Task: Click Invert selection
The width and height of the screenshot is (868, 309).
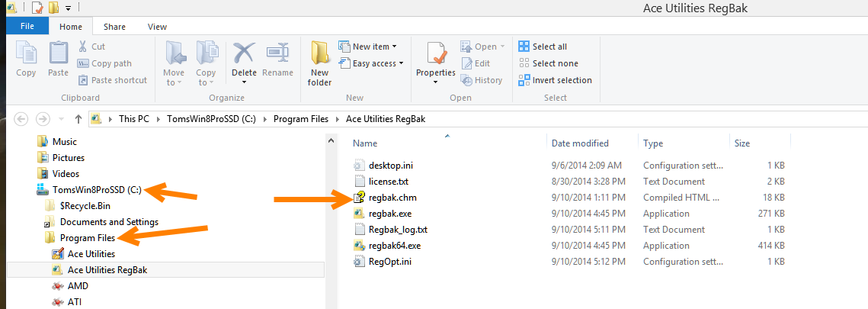Action: tap(556, 80)
